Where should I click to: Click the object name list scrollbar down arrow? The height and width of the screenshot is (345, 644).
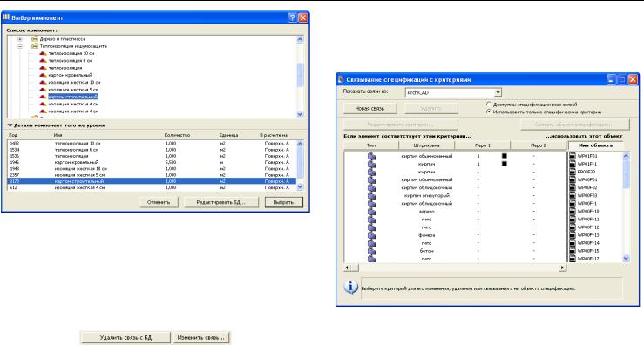pyautogui.click(x=626, y=259)
